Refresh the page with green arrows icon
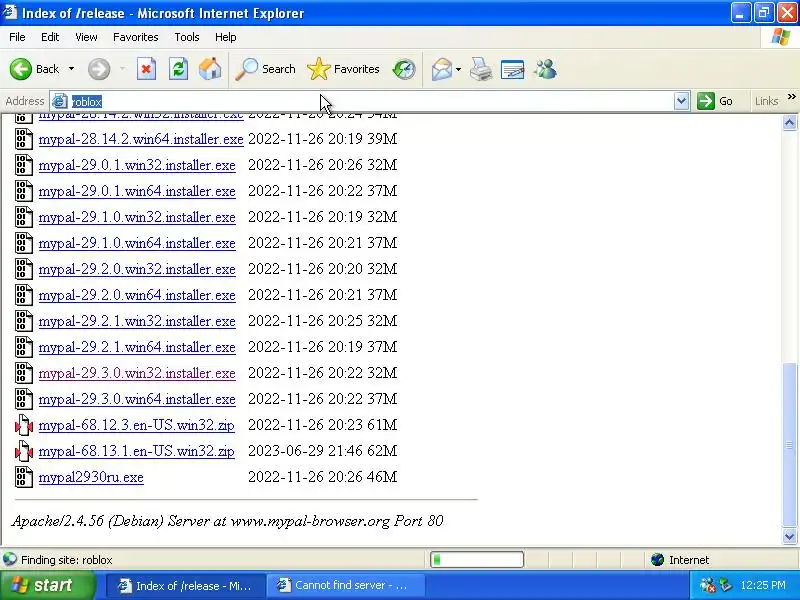The height and width of the screenshot is (600, 800). (179, 69)
